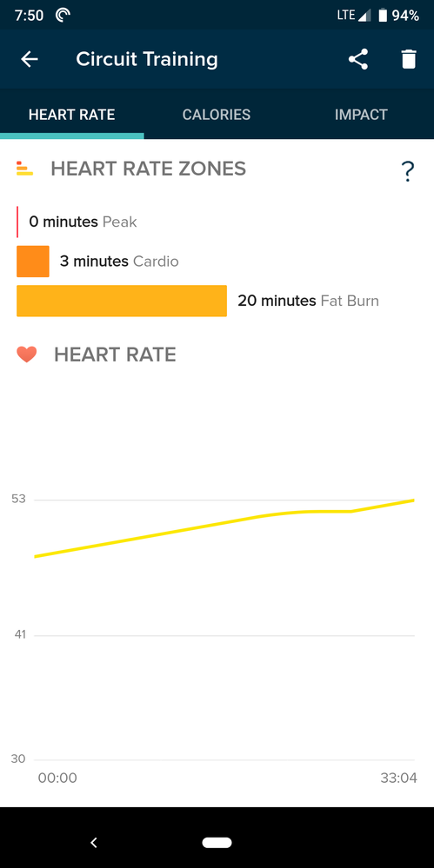This screenshot has width=434, height=868.
Task: Tap the Heart Rate Zones heading
Action: coord(149,169)
